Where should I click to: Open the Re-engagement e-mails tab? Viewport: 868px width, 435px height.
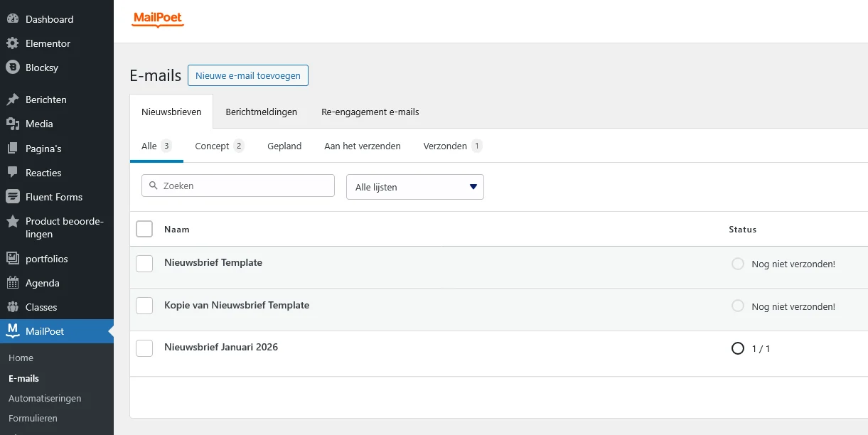[370, 112]
